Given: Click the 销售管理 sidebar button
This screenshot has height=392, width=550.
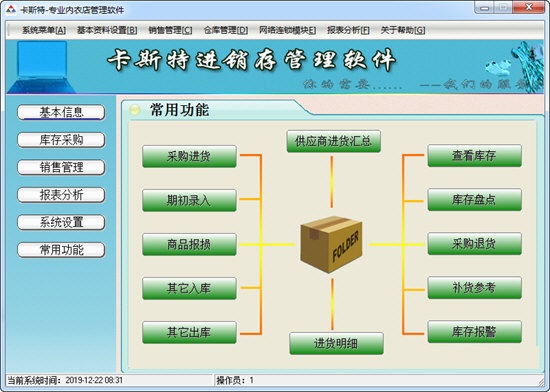Looking at the screenshot, I should coord(61,167).
